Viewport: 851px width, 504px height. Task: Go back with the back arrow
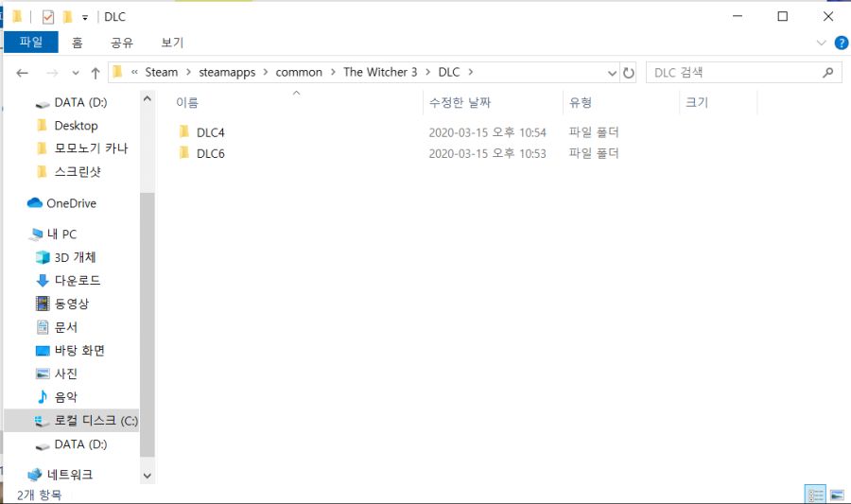(x=23, y=73)
